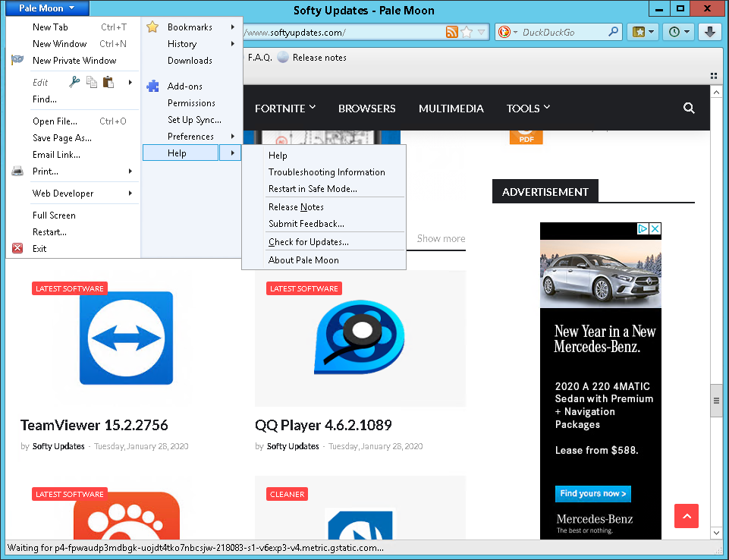Click Exit in the Pale Moon menu
Image resolution: width=729 pixels, height=560 pixels.
[74, 248]
